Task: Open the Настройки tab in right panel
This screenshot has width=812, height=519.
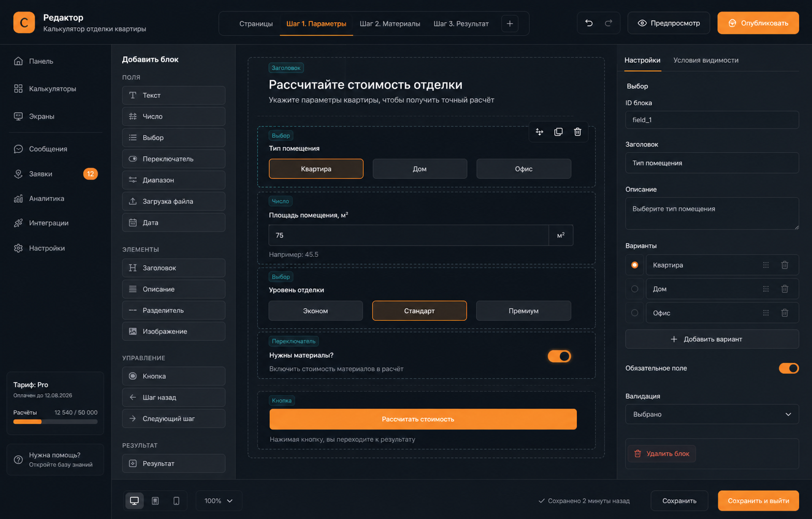Action: pos(642,60)
